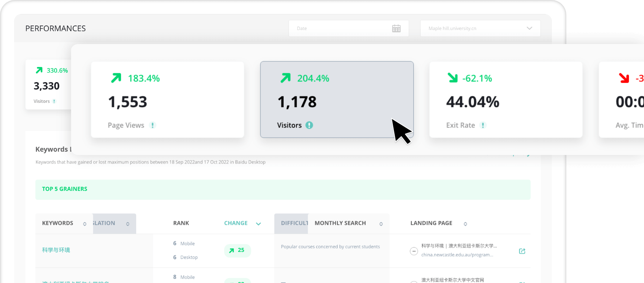
Task: Click the 3,330 visitors value
Action: coord(47,86)
